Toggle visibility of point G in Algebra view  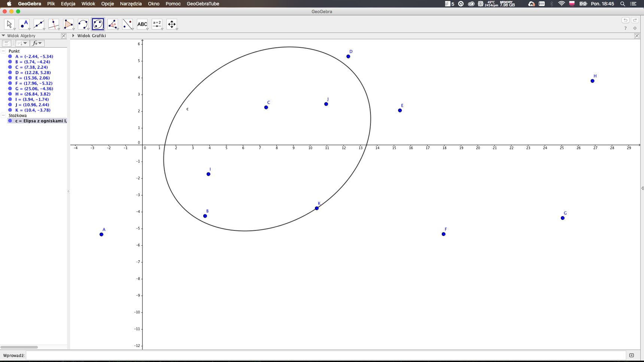pos(10,89)
